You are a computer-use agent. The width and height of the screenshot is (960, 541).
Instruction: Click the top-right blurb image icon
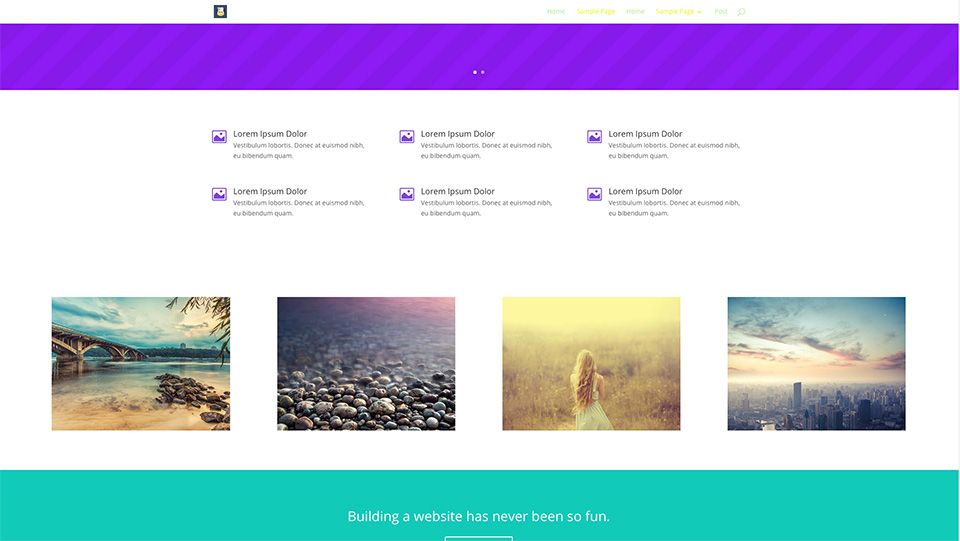tap(594, 137)
